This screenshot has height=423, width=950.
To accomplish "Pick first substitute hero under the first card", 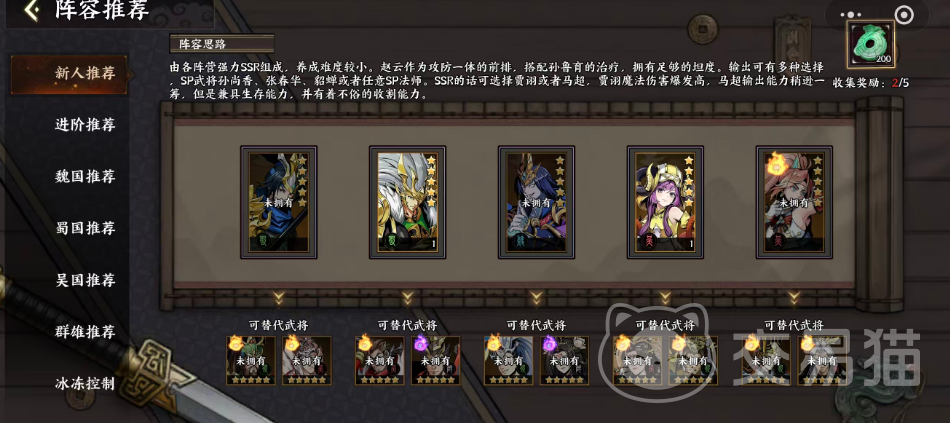I will [250, 361].
